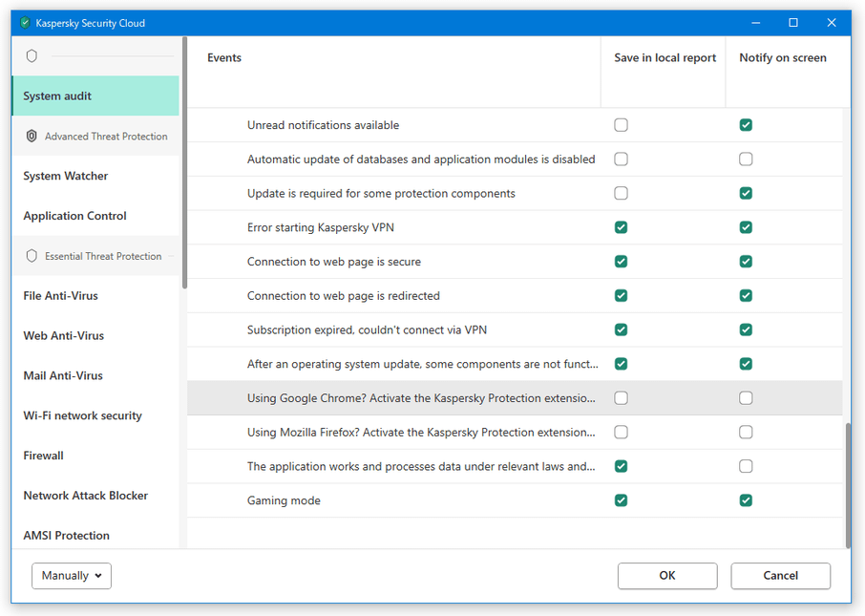Click the Essential Threat Protection shield icon
The width and height of the screenshot is (865, 616).
32,256
